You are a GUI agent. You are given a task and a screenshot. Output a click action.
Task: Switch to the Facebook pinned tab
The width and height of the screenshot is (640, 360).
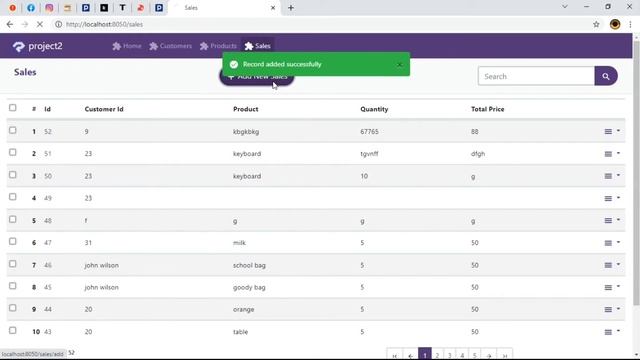31,8
